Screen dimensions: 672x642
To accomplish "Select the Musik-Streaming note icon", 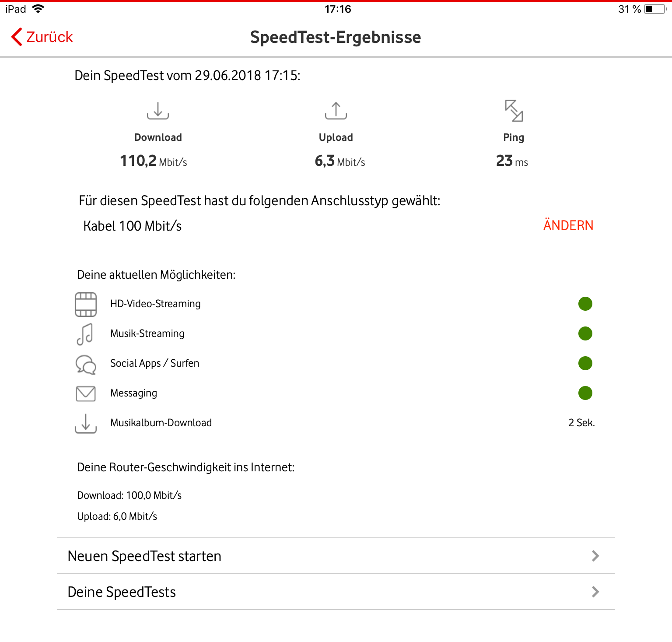I will [x=85, y=334].
